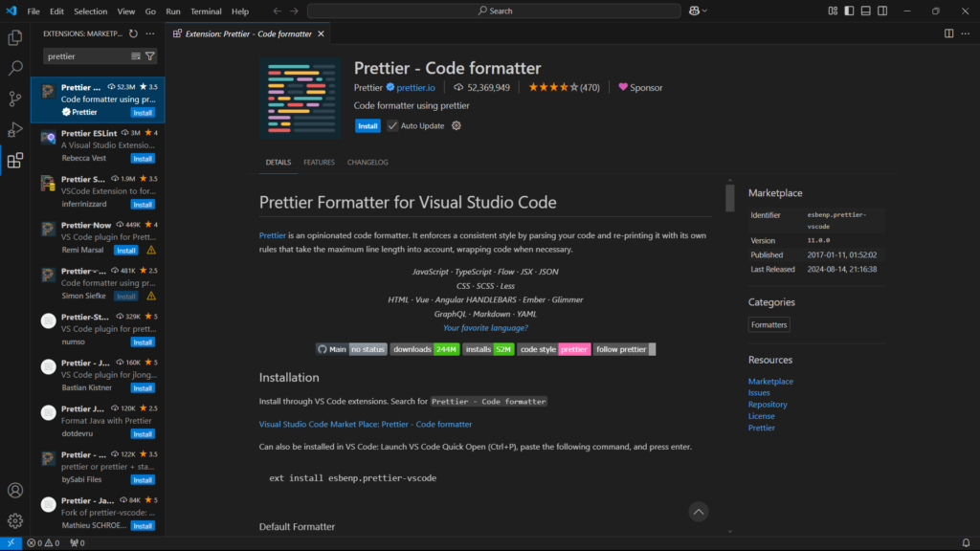Viewport: 980px width, 551px height.
Task: Open Views and More Actions in Extensions sidebar
Action: [x=150, y=33]
